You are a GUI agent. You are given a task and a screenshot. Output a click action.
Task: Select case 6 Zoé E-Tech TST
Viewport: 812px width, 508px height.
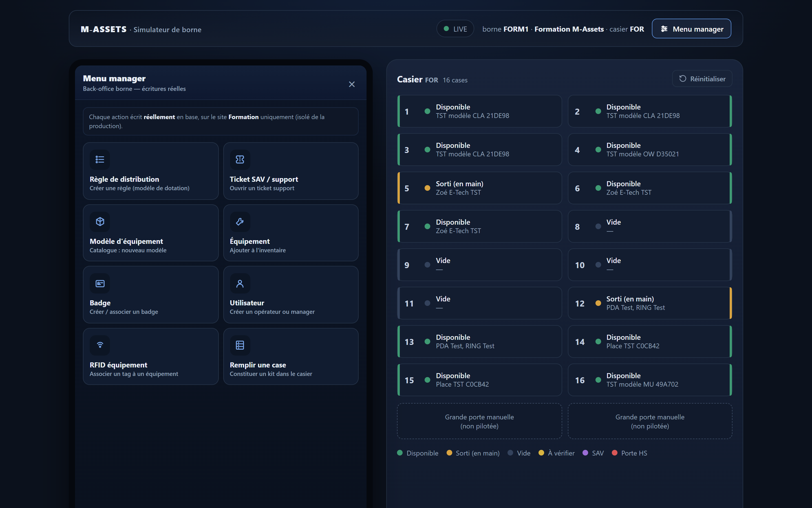pos(650,188)
